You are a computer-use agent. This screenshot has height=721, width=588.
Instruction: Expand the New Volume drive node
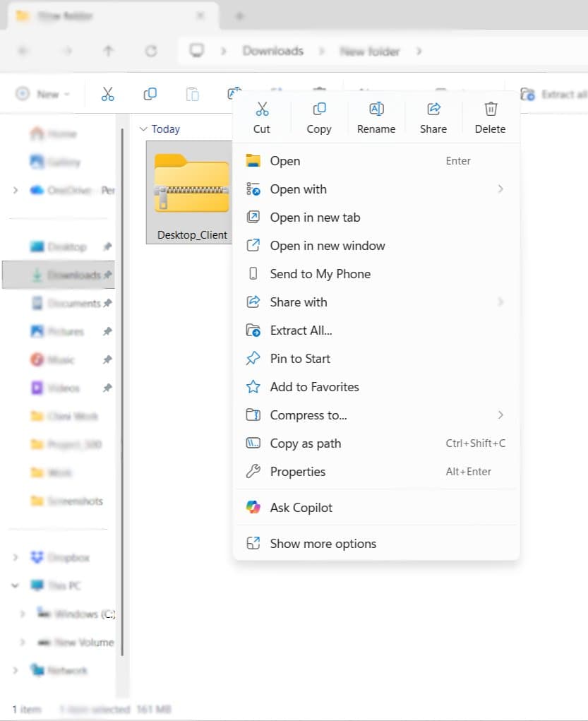[x=22, y=643]
